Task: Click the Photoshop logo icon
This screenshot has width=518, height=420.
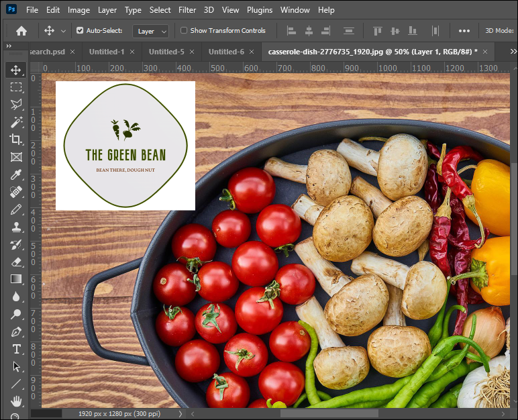Action: pyautogui.click(x=11, y=9)
